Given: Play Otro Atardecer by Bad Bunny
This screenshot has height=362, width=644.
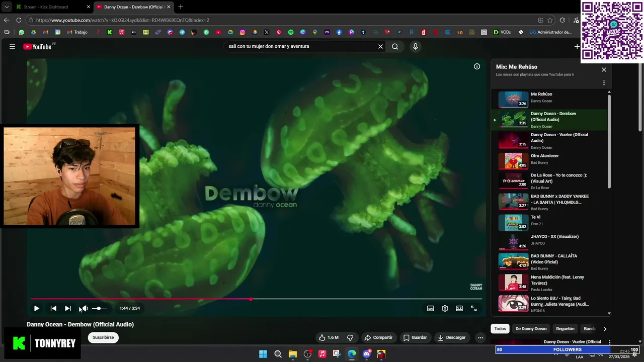Looking at the screenshot, I should [549, 161].
